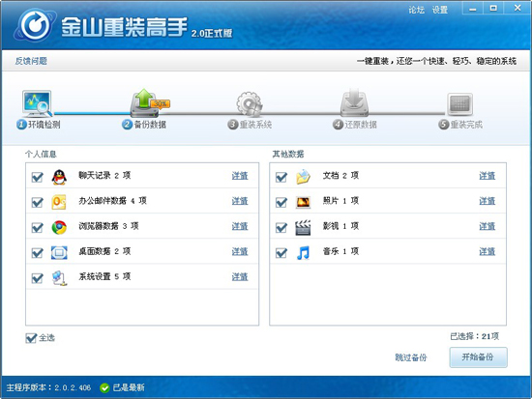
Task: Open 详情 for 音乐
Action: point(488,251)
